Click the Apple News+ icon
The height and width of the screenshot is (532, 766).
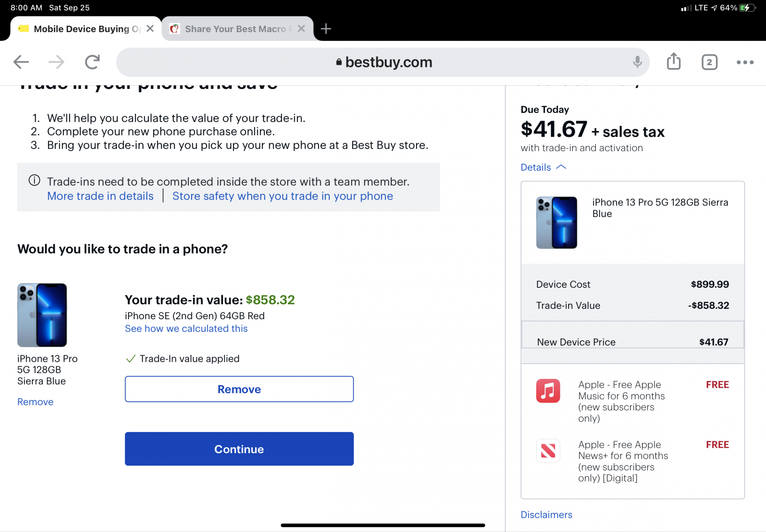(x=548, y=450)
